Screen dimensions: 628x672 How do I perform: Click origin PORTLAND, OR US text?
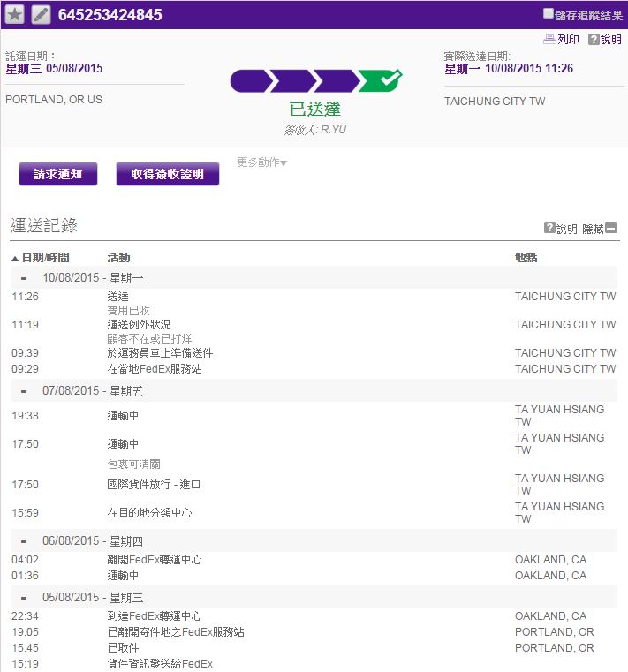point(54,100)
